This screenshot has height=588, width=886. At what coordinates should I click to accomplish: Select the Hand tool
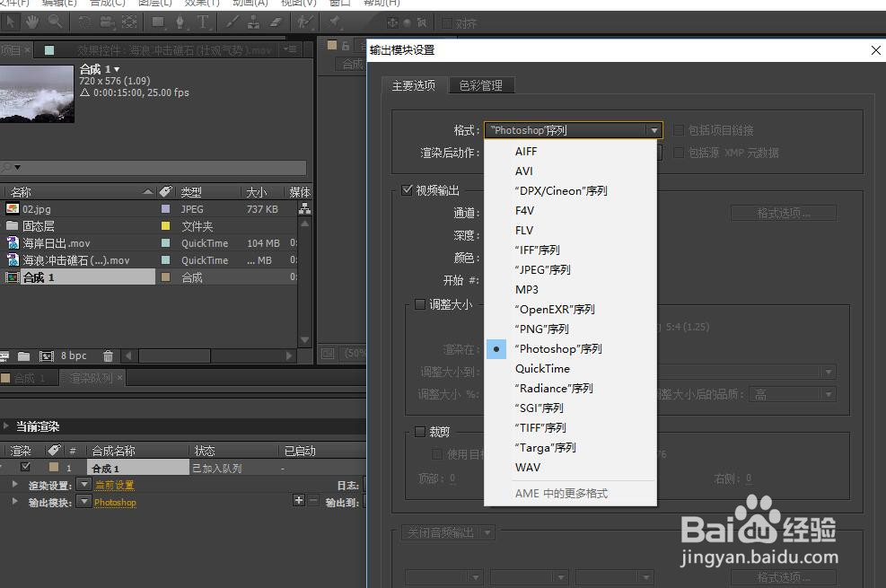(x=32, y=22)
